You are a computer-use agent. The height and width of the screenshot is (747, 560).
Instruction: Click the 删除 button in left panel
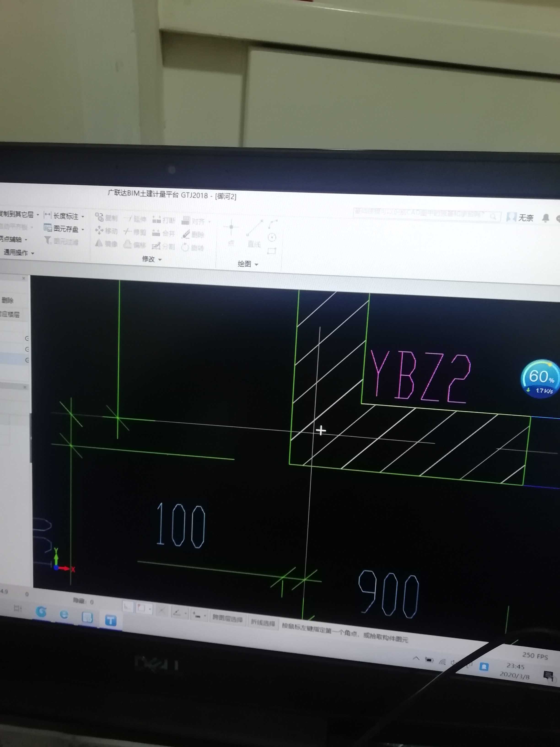[x=7, y=300]
